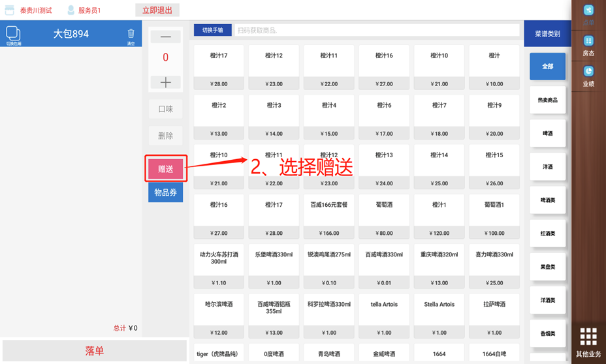Toggle 切换手输 manual input mode
606x364 pixels.
click(x=213, y=30)
